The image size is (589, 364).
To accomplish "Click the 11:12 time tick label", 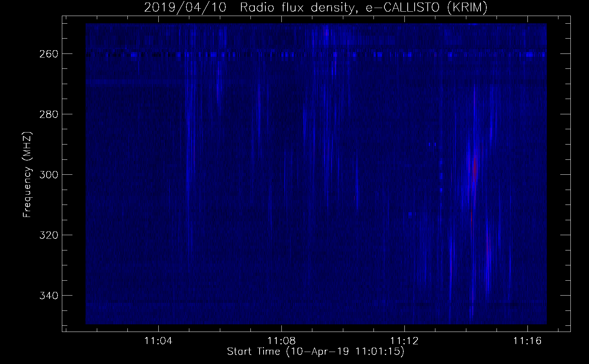I will [x=404, y=341].
